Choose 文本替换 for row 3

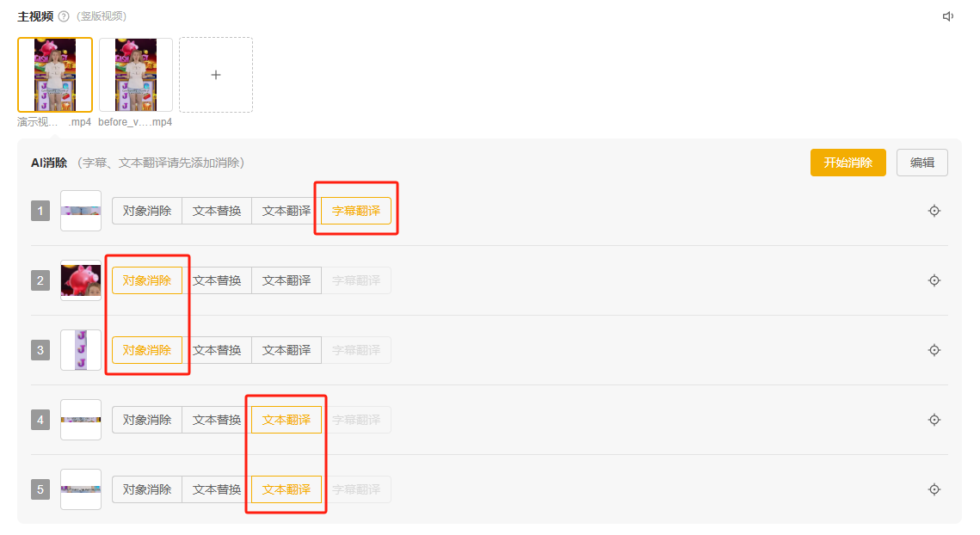point(217,350)
